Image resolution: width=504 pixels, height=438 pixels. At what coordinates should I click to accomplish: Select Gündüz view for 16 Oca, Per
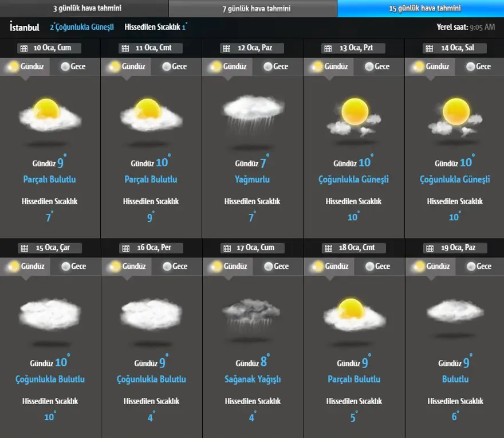[127, 267]
